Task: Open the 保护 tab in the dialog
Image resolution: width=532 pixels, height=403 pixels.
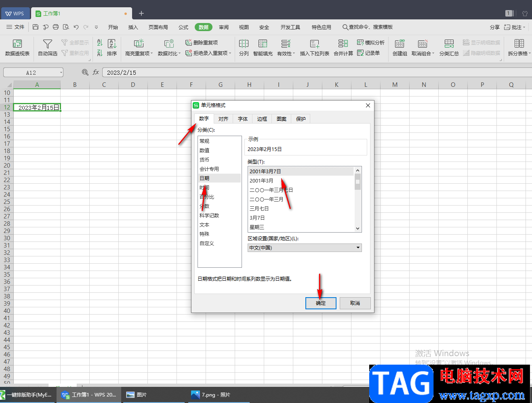Action: 301,119
